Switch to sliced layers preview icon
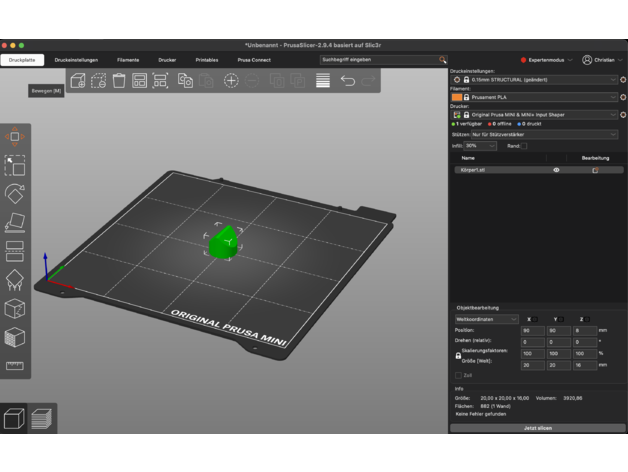The height and width of the screenshot is (472, 628). [x=42, y=419]
